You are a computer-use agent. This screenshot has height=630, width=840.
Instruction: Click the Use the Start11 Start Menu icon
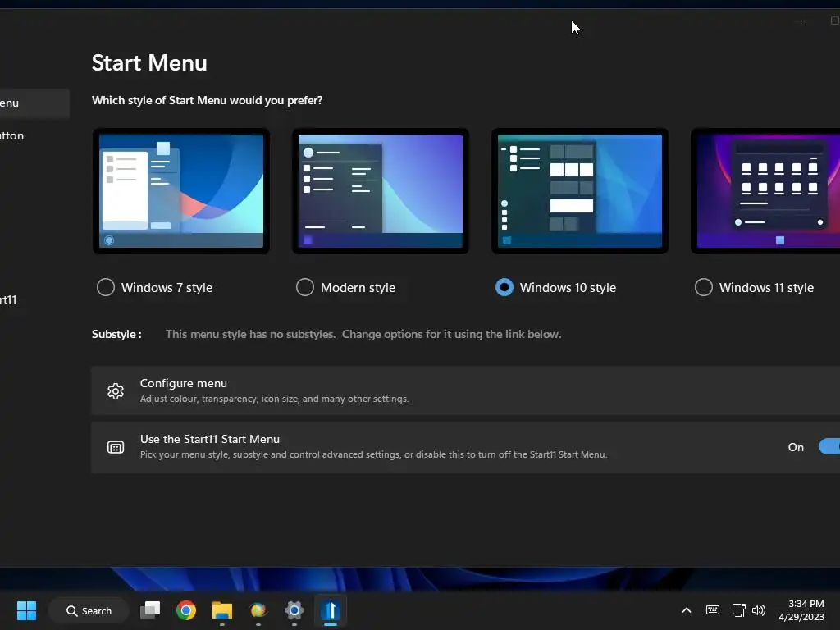click(115, 447)
